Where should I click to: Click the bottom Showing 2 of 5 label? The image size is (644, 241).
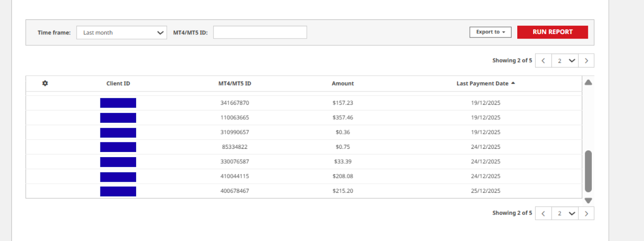(x=512, y=213)
